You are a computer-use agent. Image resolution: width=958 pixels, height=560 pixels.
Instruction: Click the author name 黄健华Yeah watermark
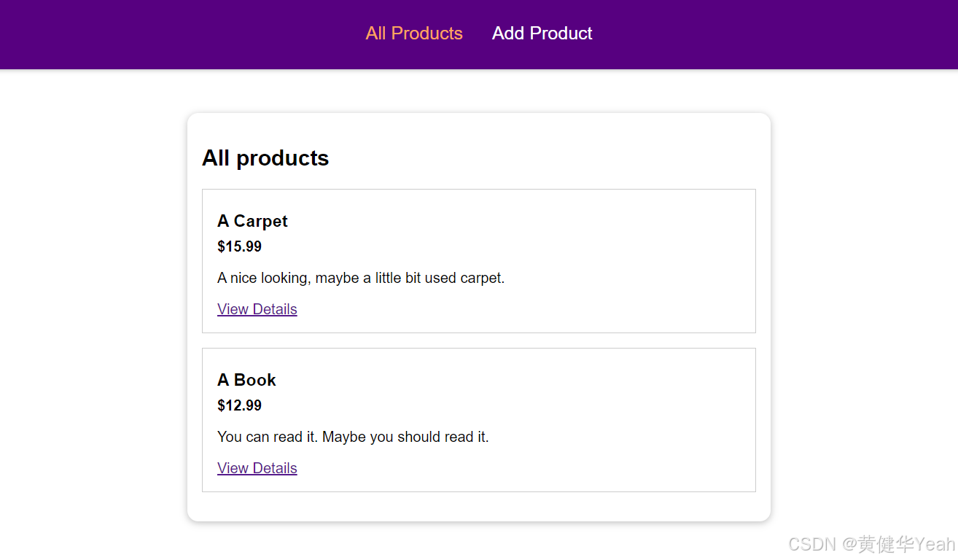pos(906,544)
